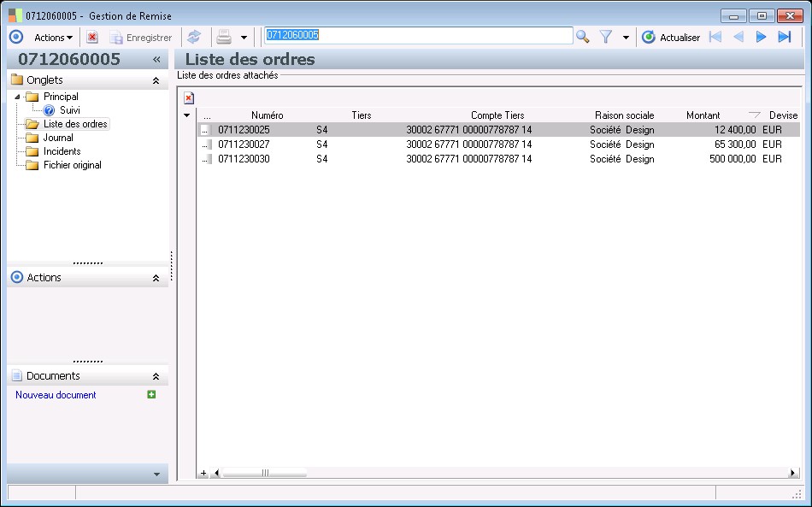This screenshot has width=812, height=507.
Task: Click the horizontal scrollbar thumb under list
Action: point(264,473)
